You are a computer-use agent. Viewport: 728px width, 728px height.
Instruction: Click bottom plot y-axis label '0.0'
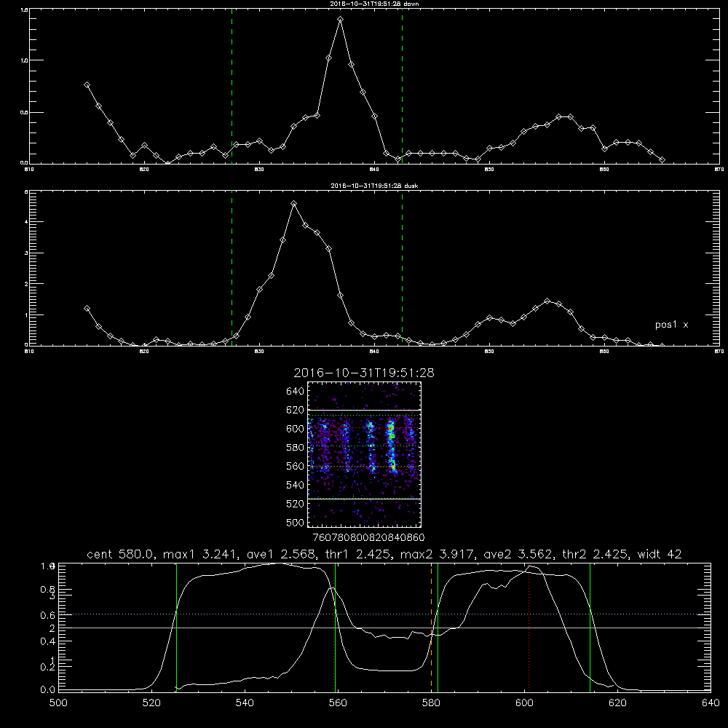pos(48,690)
